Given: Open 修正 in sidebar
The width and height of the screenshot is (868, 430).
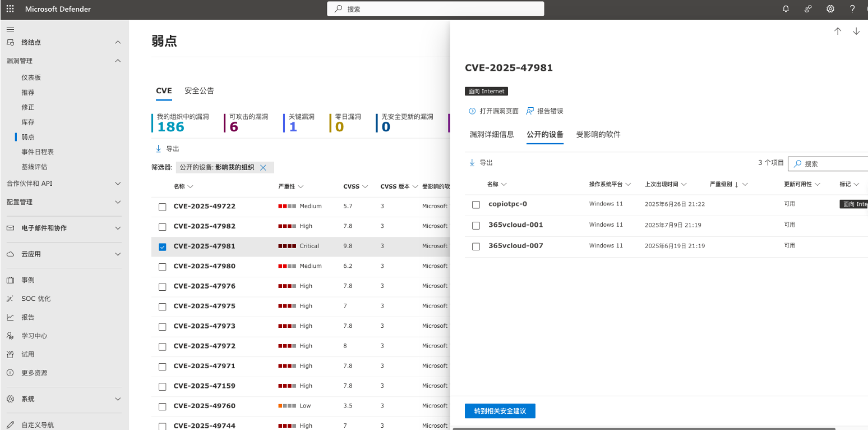Looking at the screenshot, I should (x=28, y=107).
